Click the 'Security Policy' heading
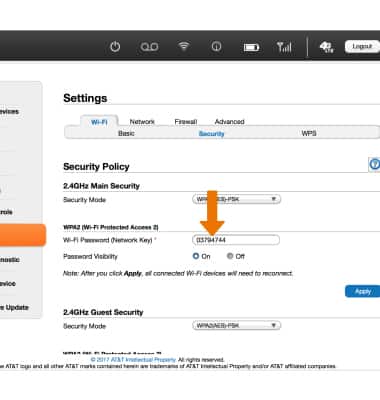This screenshot has height=400, width=380. [x=96, y=166]
